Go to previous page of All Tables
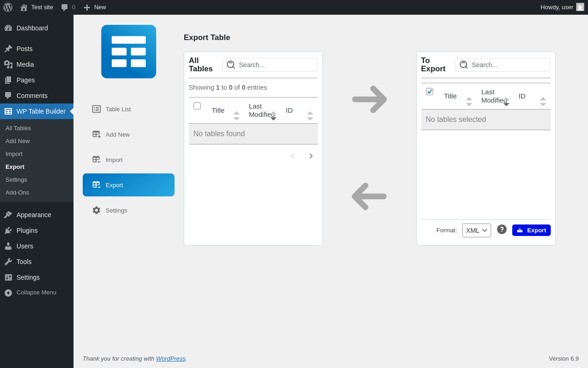588x368 pixels. (x=293, y=156)
